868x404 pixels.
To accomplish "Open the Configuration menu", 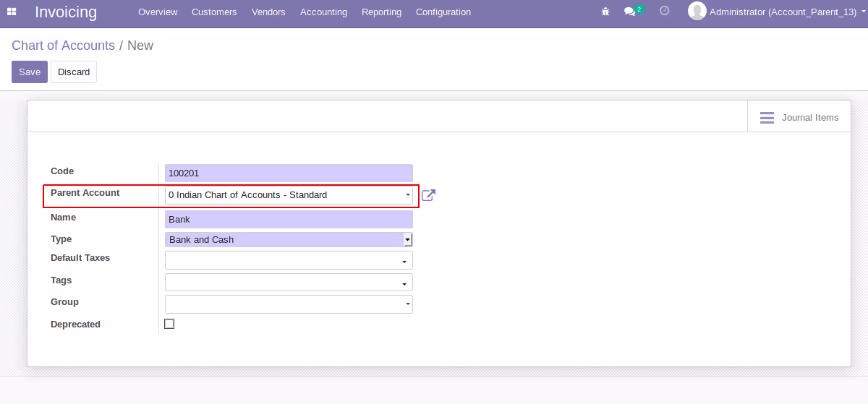I will 443,12.
